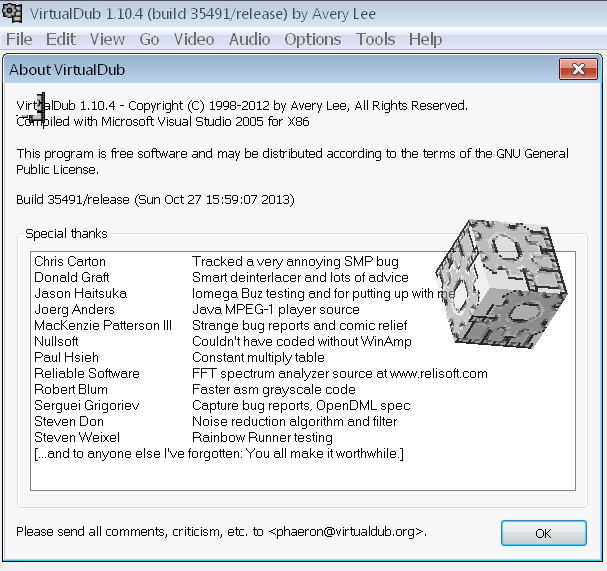The image size is (607, 571).
Task: Select the 'Jason Haitsuka' name
Action: pyautogui.click(x=81, y=293)
